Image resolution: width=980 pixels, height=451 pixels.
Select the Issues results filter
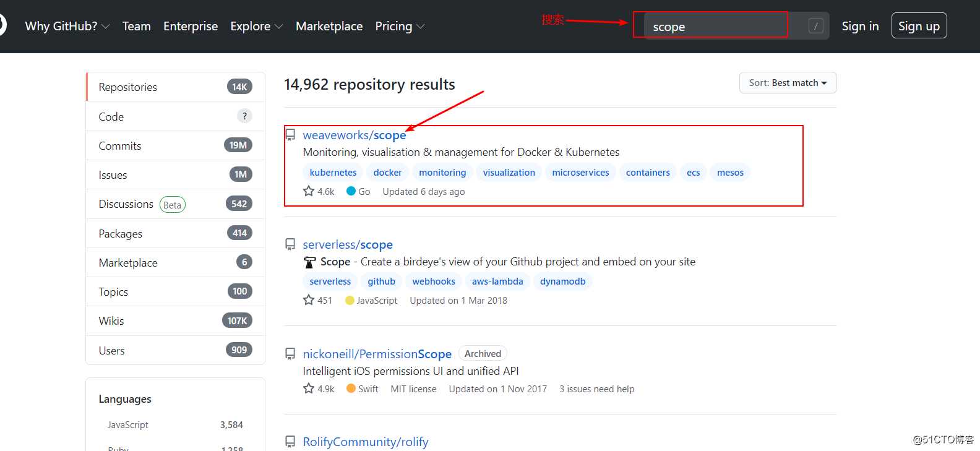point(176,174)
